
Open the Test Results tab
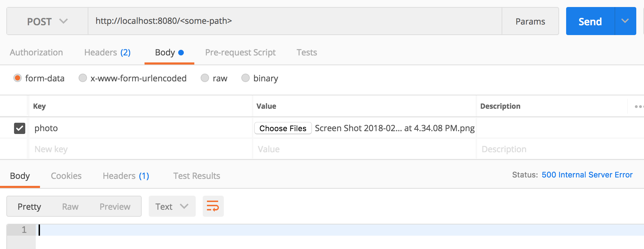pos(196,176)
